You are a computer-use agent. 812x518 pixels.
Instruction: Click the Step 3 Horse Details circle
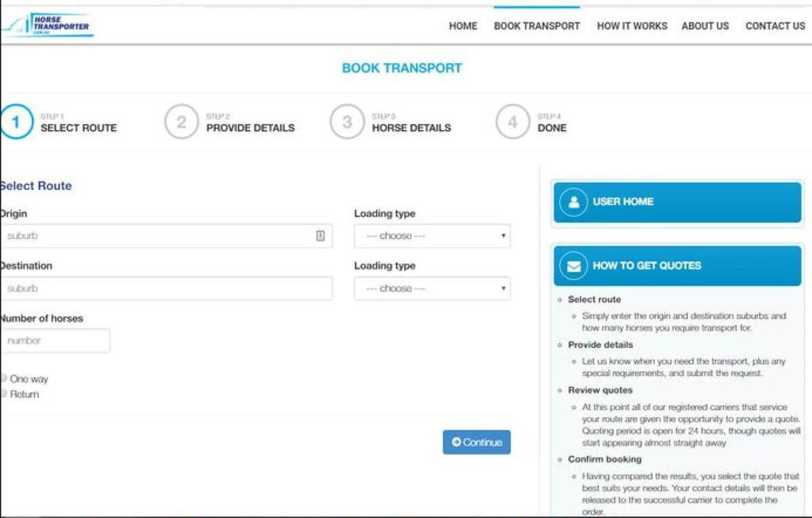click(x=347, y=120)
